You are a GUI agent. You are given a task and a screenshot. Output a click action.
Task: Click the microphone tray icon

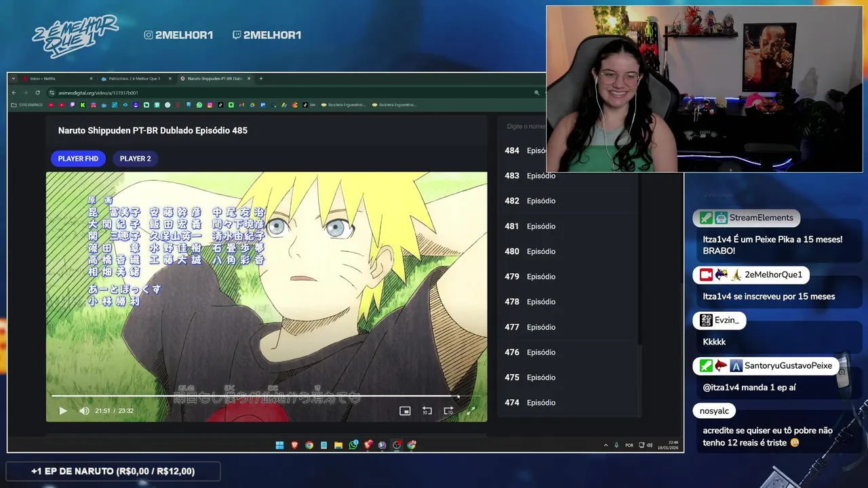[616, 445]
